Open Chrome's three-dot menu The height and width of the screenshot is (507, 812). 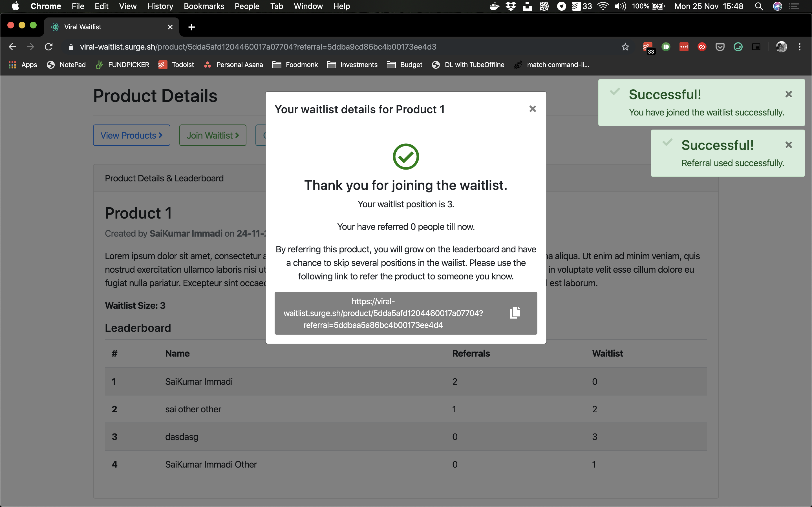800,47
